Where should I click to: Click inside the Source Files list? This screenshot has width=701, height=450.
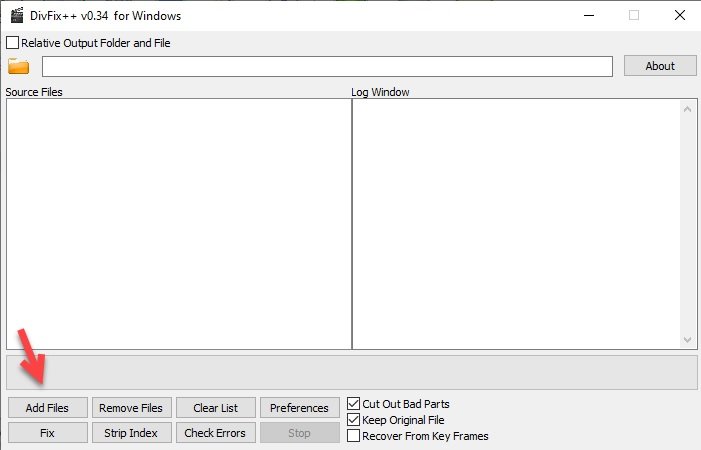[179, 223]
